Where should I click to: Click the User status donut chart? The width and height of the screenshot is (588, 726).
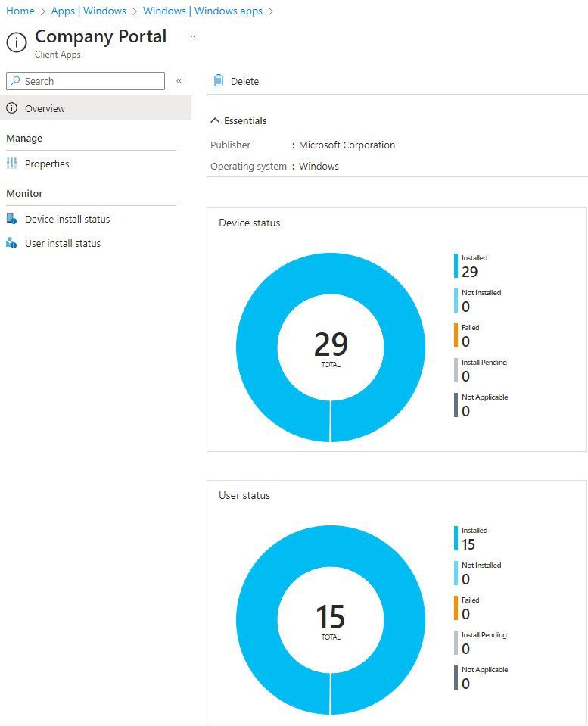331,620
